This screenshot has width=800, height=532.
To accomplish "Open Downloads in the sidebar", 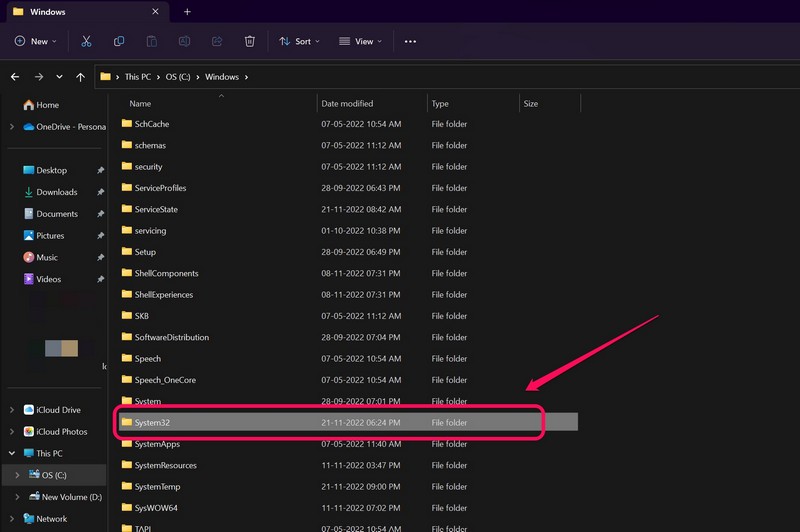I will tap(57, 192).
